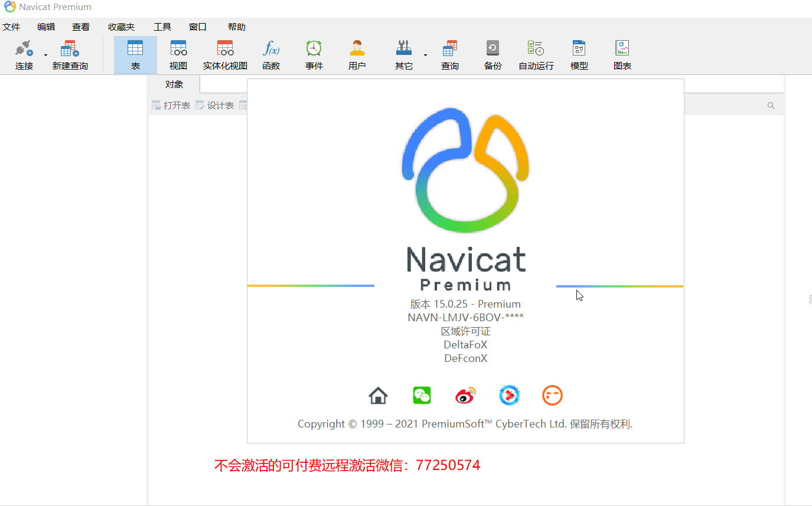Open the 窗口 menu
The width and height of the screenshot is (812, 506).
(198, 27)
